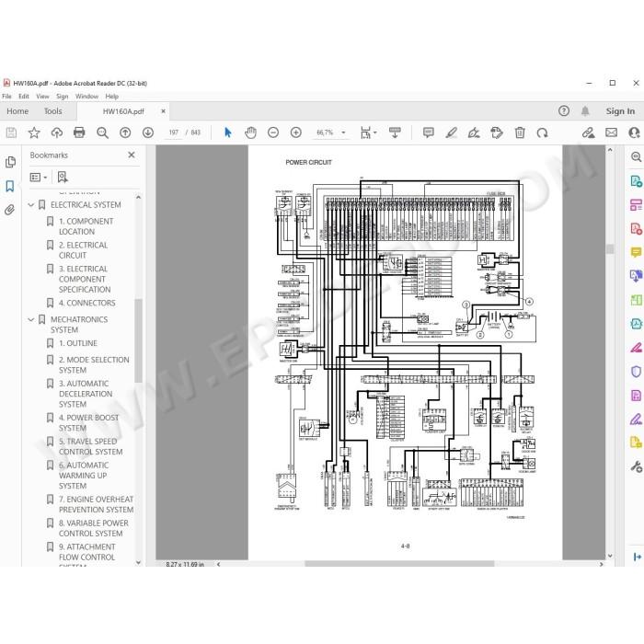The height and width of the screenshot is (644, 644).
Task: Open bookmark 4. CONNECTORS
Action: coord(87,303)
